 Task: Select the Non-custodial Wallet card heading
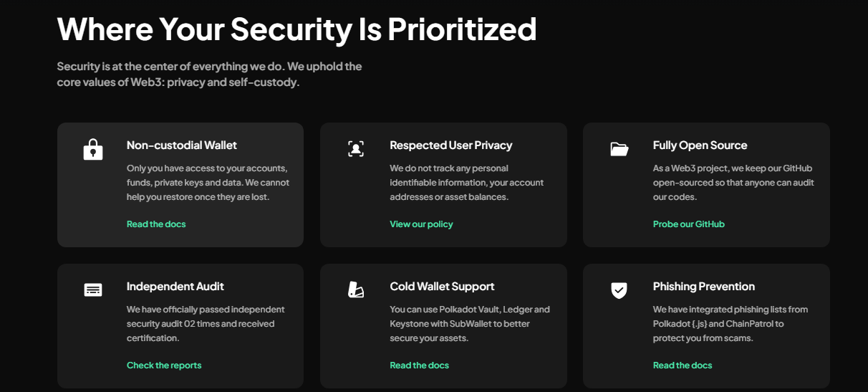click(182, 145)
